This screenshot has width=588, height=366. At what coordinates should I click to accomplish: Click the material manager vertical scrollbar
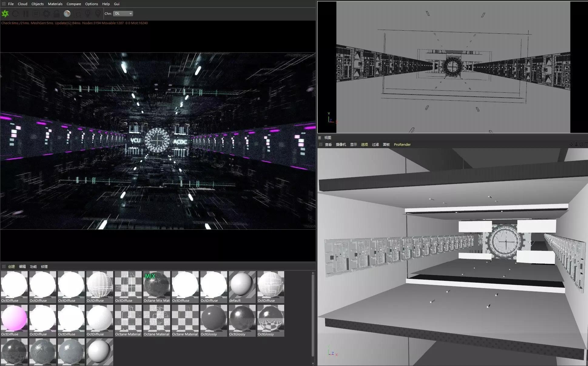313,315
